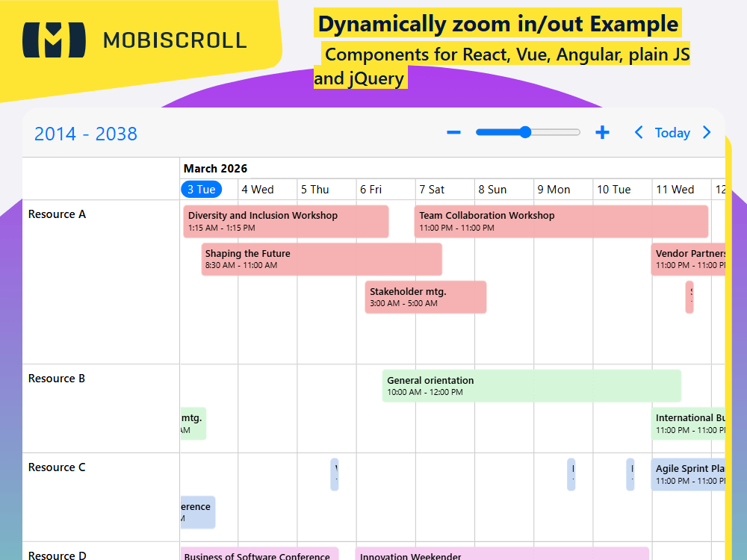Click the next navigation chevron

click(x=707, y=132)
